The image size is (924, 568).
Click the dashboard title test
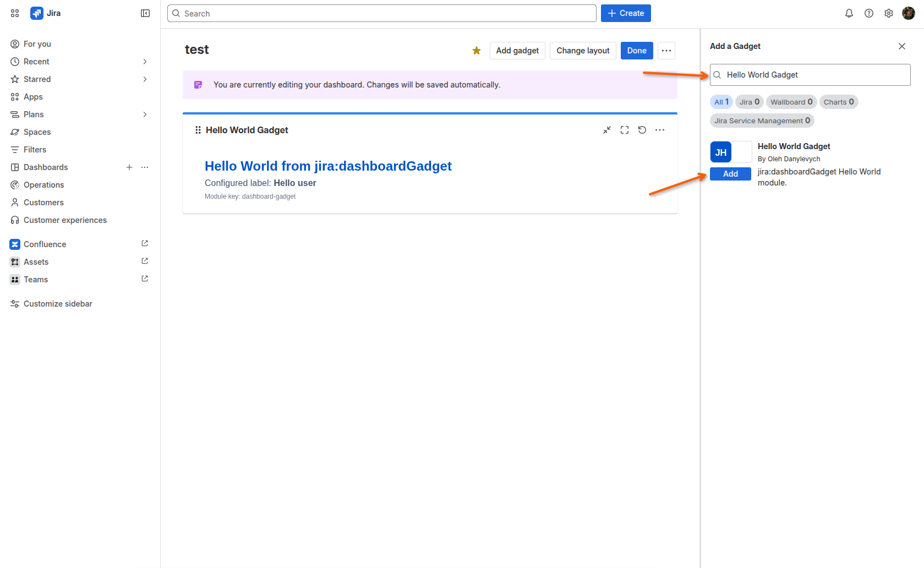(196, 50)
